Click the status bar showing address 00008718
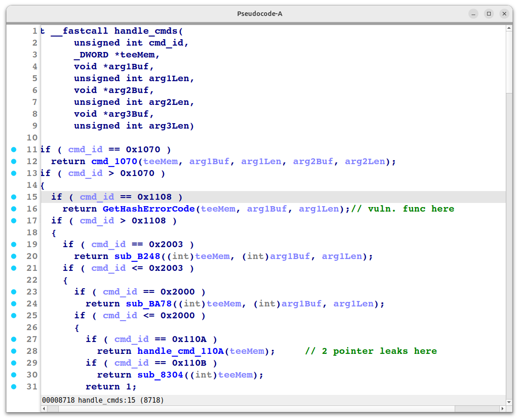The width and height of the screenshot is (519, 420). [103, 400]
